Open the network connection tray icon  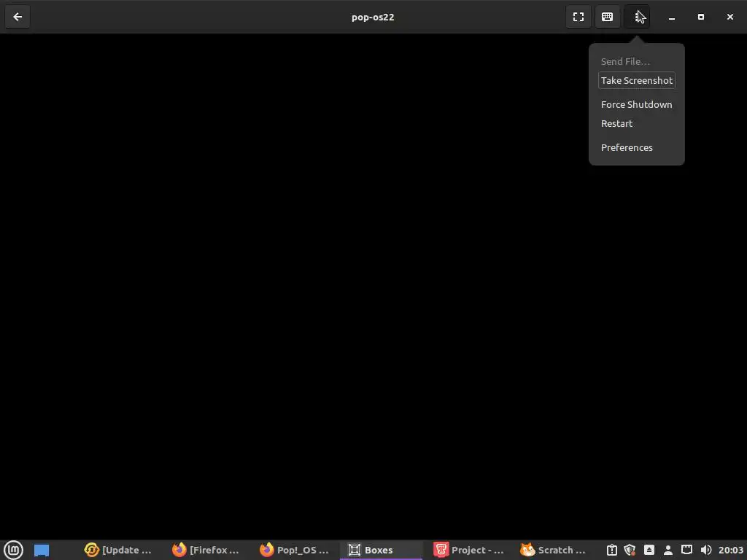click(686, 550)
